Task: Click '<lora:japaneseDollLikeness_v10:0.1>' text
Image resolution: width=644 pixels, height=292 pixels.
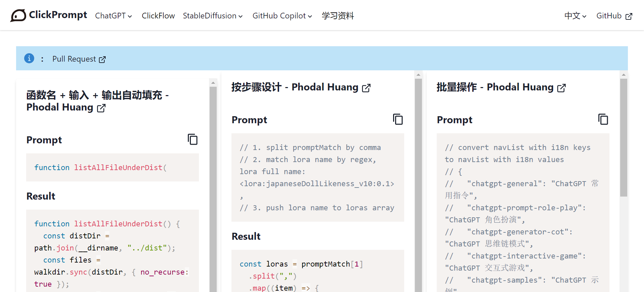Action: tap(317, 184)
